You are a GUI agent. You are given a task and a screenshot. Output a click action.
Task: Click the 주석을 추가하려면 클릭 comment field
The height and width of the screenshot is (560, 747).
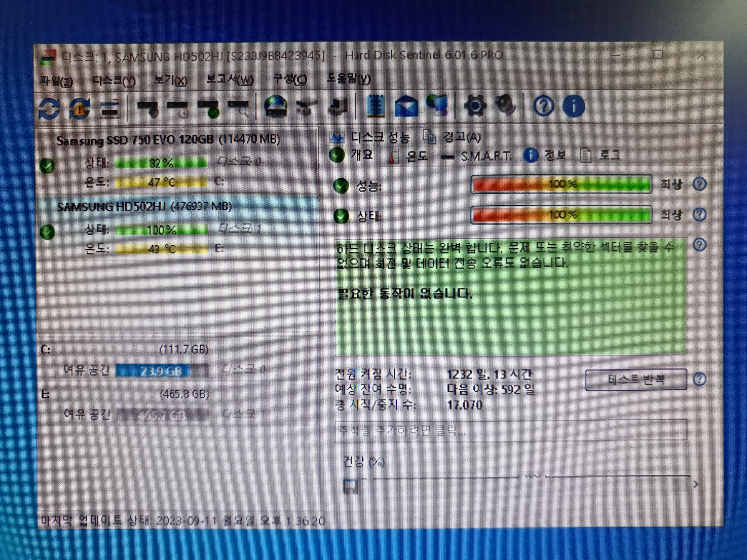coord(511,430)
